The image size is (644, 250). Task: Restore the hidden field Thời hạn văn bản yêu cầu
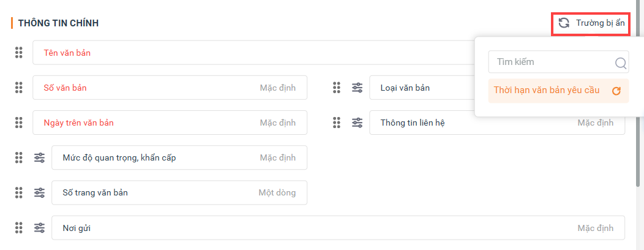(616, 91)
